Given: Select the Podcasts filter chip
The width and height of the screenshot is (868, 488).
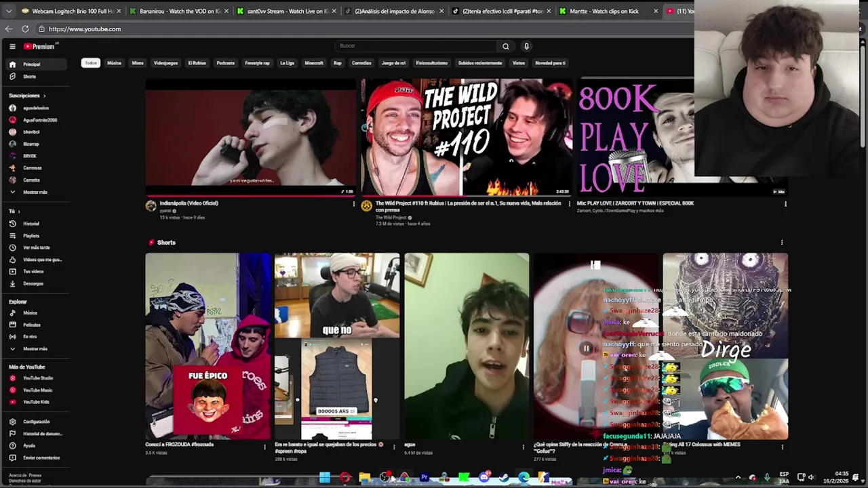Looking at the screenshot, I should point(225,63).
